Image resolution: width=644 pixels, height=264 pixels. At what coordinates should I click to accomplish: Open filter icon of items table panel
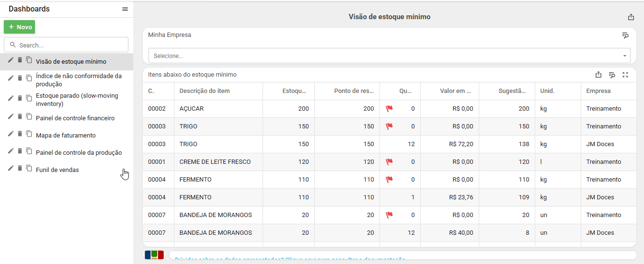point(612,75)
